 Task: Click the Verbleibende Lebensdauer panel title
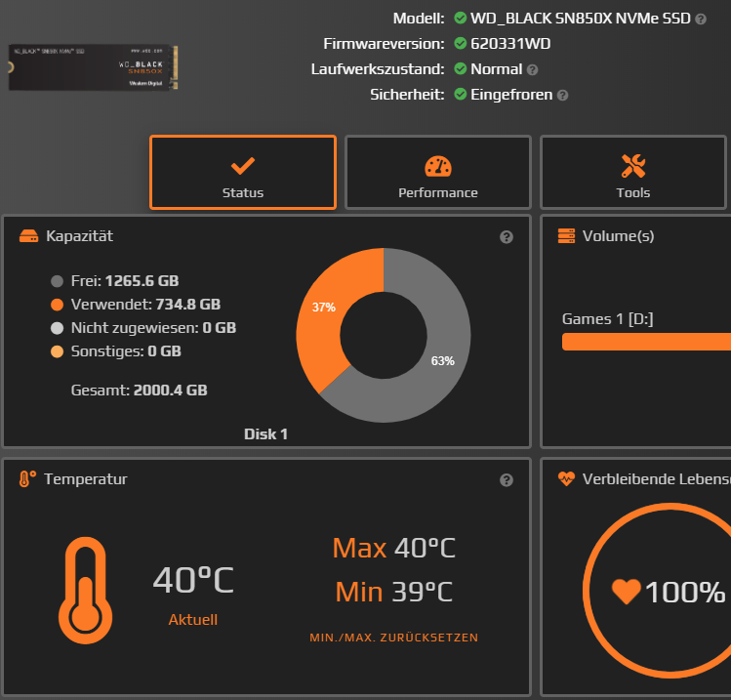657,479
